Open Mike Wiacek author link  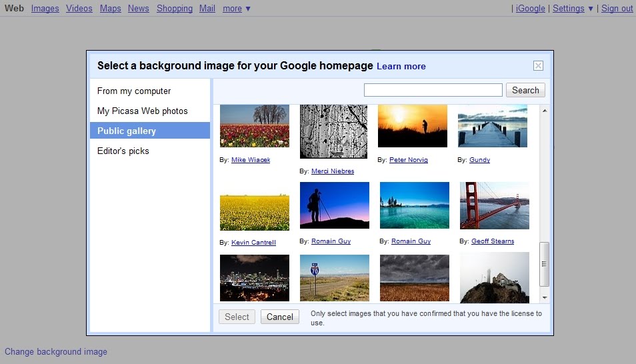coord(251,160)
